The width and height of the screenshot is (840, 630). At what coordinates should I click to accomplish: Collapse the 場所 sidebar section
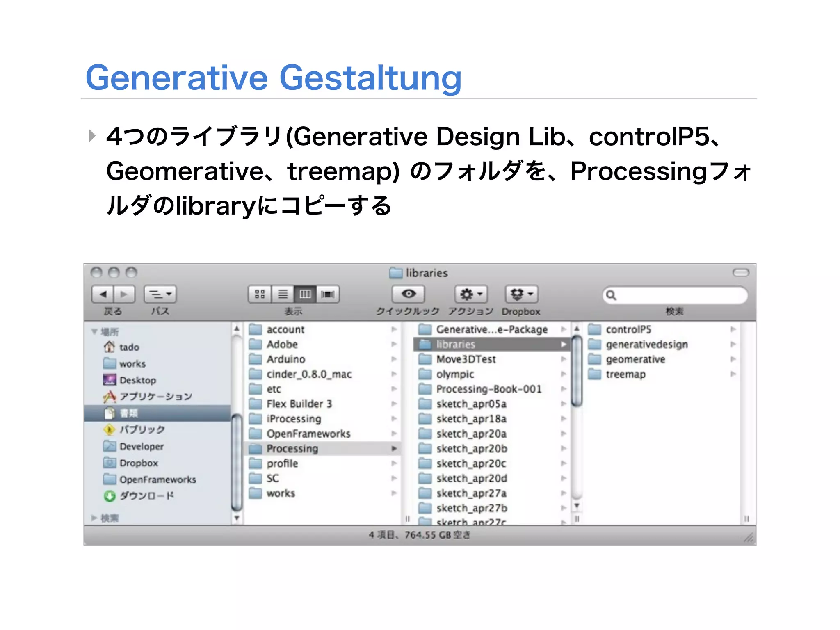pyautogui.click(x=94, y=331)
